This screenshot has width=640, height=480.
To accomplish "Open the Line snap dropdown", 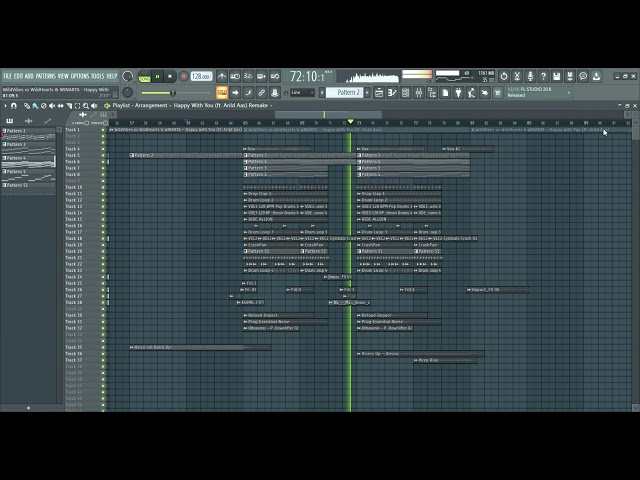I will (x=302, y=93).
